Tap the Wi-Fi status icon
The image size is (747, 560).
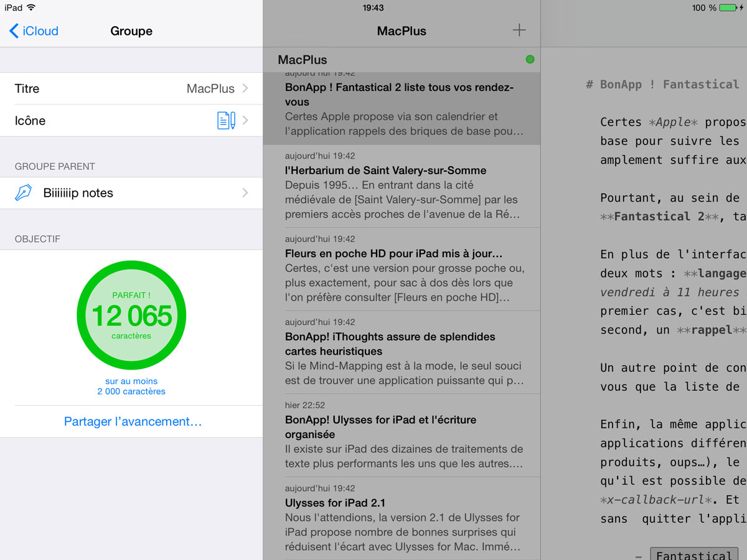[x=31, y=7]
